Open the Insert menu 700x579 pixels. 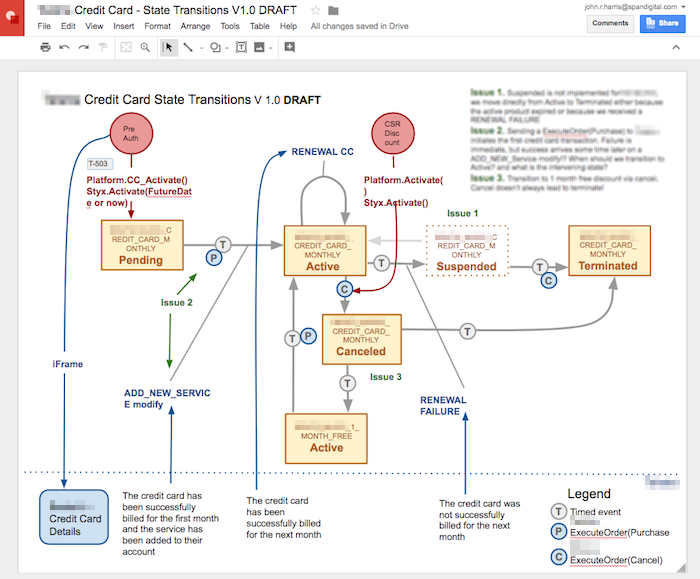click(124, 26)
